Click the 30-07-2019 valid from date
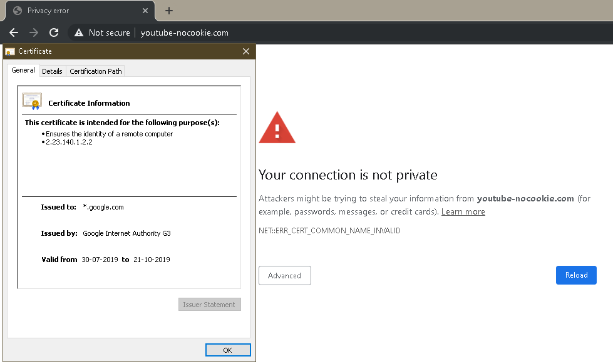The height and width of the screenshot is (364, 613). pyautogui.click(x=100, y=260)
